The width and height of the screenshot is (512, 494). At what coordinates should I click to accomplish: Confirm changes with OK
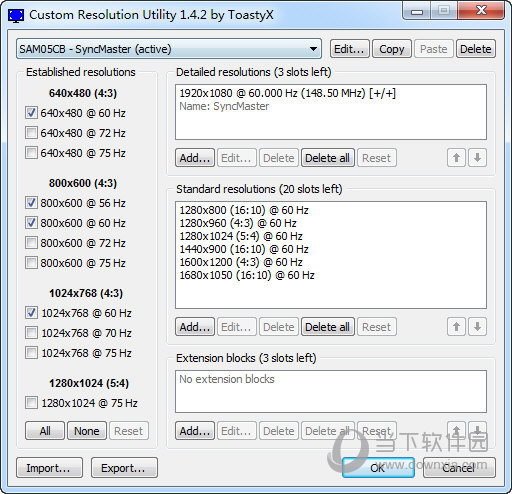(378, 468)
